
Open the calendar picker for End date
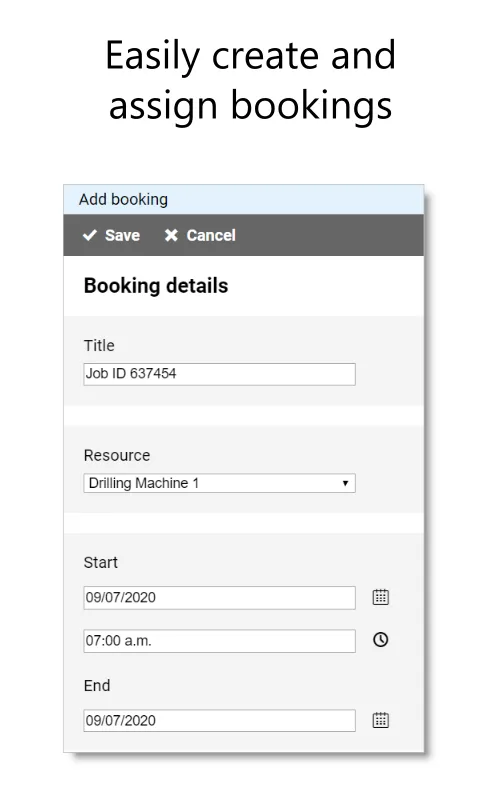[x=381, y=720]
